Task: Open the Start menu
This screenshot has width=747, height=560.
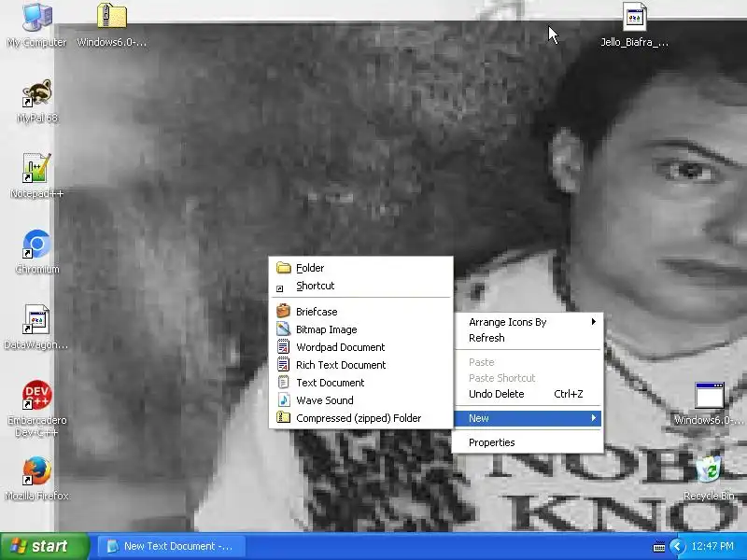Action: point(44,546)
